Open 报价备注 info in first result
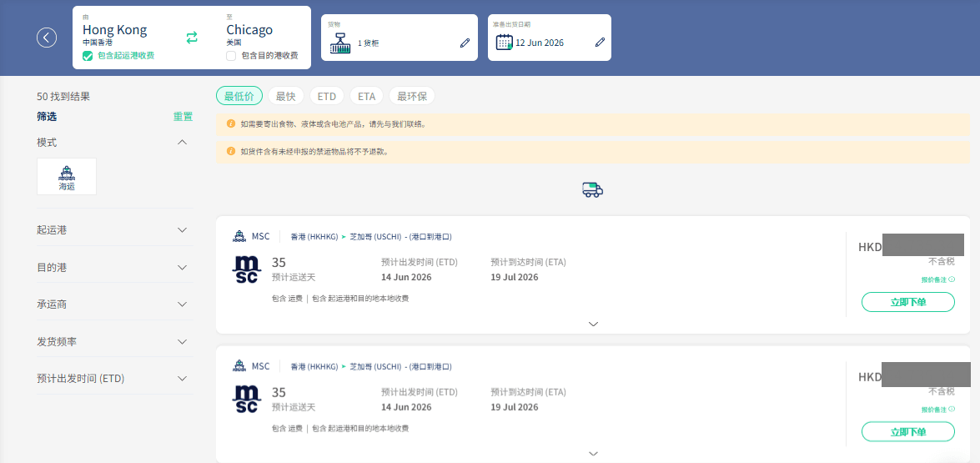The image size is (980, 463). [938, 279]
